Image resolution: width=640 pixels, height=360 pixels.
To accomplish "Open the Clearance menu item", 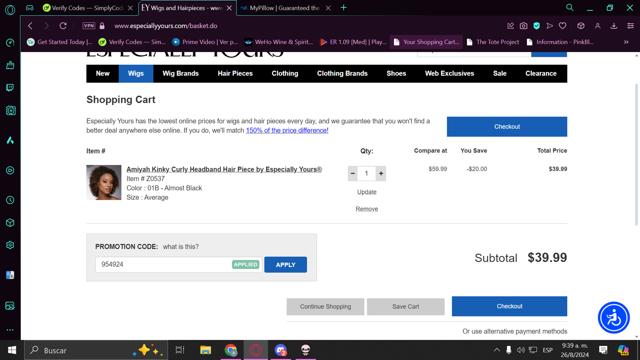I will [x=541, y=73].
